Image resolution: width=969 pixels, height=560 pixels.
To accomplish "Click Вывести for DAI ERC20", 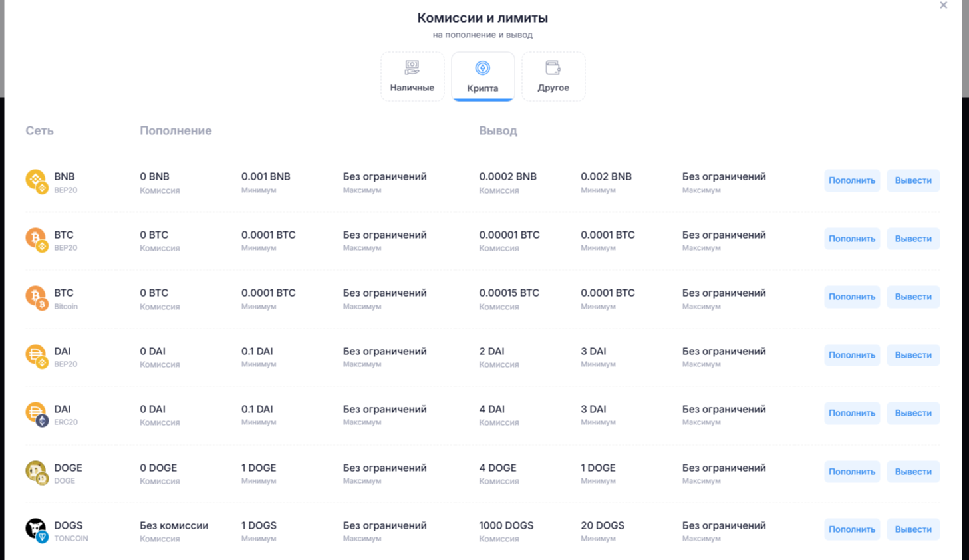I will (x=913, y=413).
